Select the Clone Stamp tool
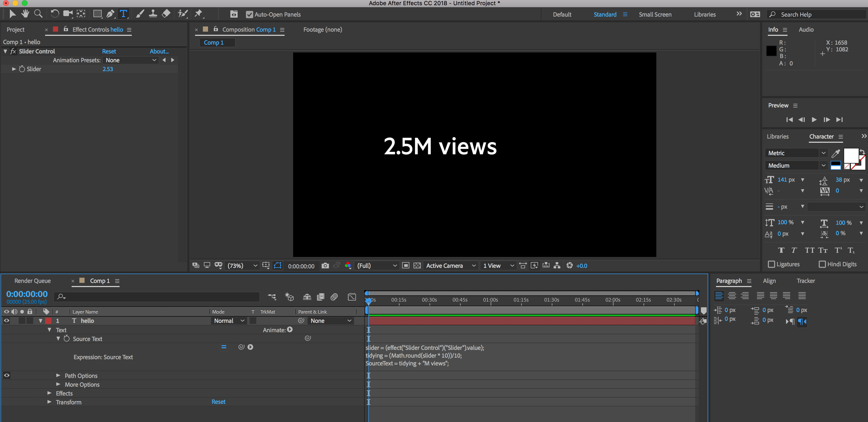This screenshot has width=868, height=422. (153, 14)
